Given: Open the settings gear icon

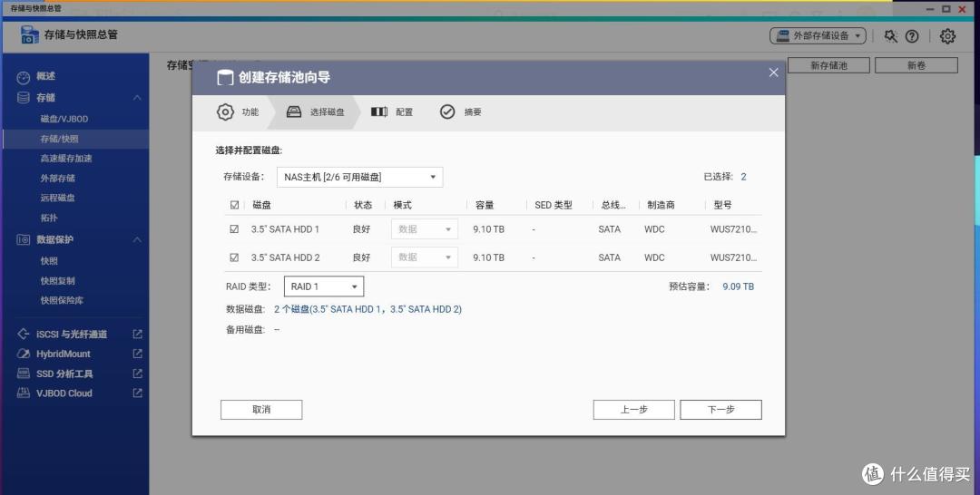Looking at the screenshot, I should (947, 36).
